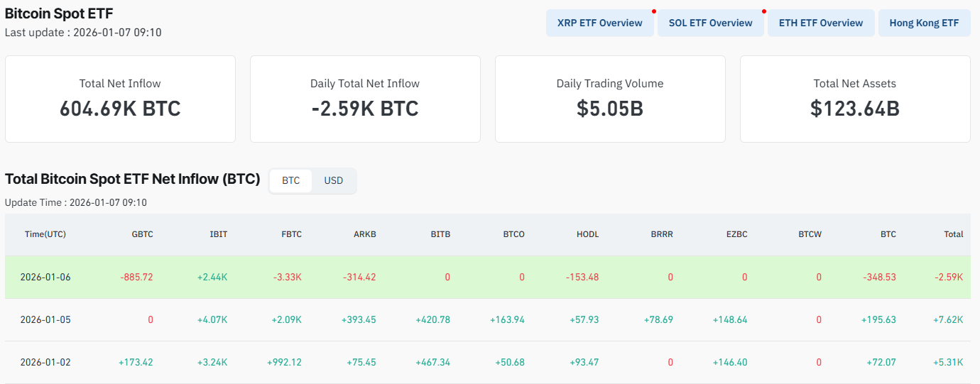Click the BTCO column header
Screen dimensions: 980x384
pyautogui.click(x=513, y=234)
